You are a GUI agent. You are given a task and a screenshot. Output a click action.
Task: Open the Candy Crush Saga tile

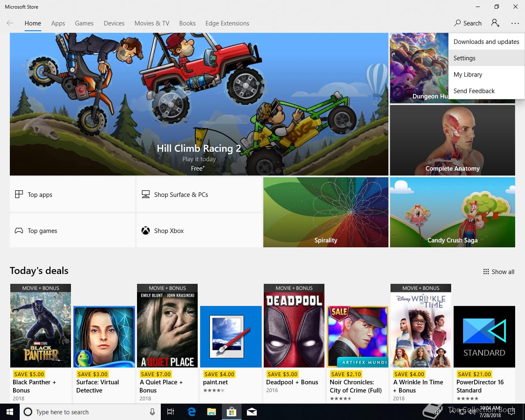click(452, 212)
